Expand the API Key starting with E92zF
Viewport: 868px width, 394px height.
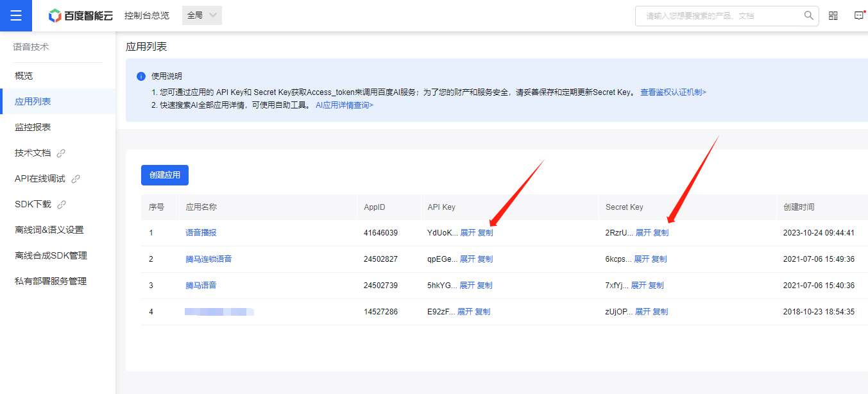(465, 312)
